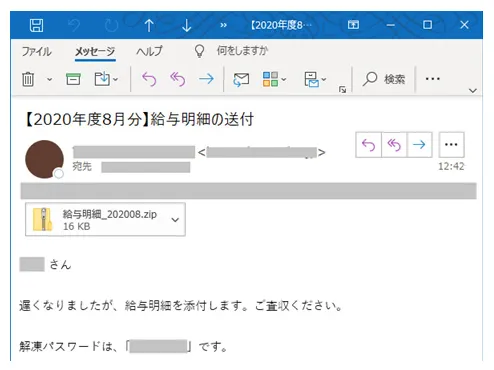The height and width of the screenshot is (370, 494).
Task: Click the Redo icon in title bar
Action: (x=111, y=25)
